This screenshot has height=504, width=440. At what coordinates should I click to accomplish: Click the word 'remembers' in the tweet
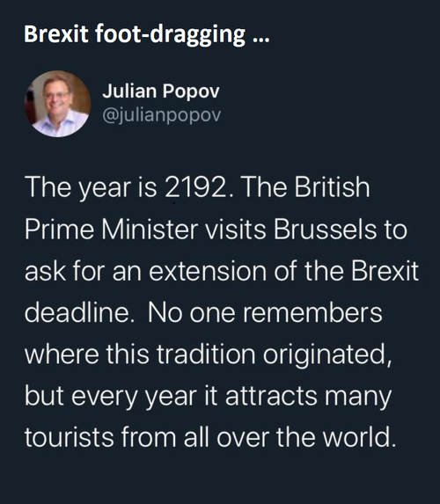[312, 312]
